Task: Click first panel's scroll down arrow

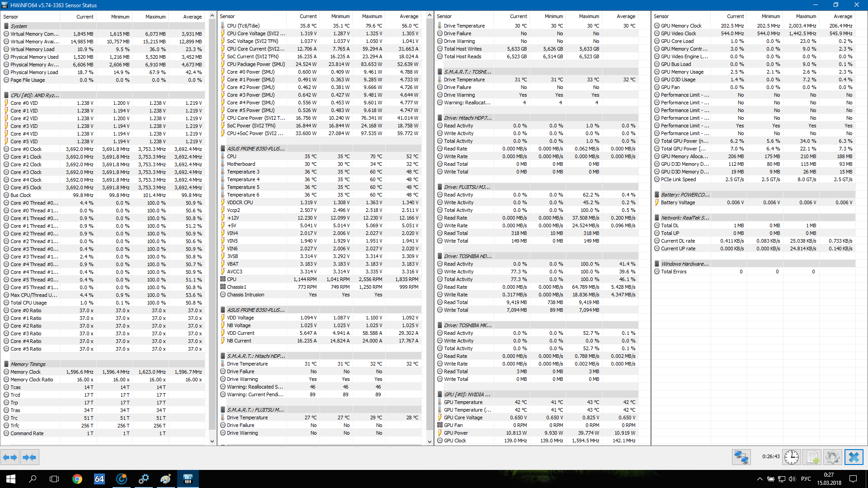Action: [212, 441]
